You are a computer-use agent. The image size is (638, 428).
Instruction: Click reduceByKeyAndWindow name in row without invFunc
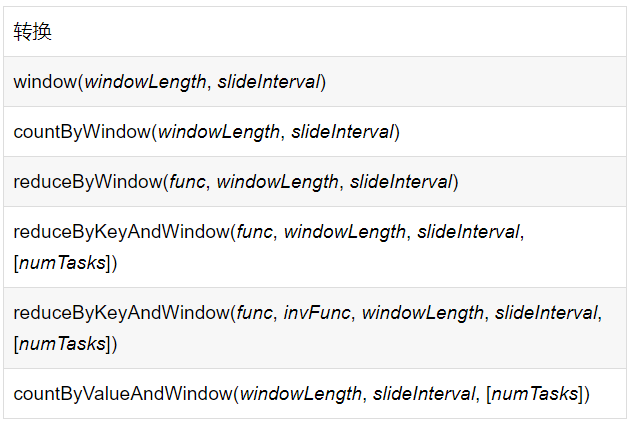pyautogui.click(x=119, y=232)
